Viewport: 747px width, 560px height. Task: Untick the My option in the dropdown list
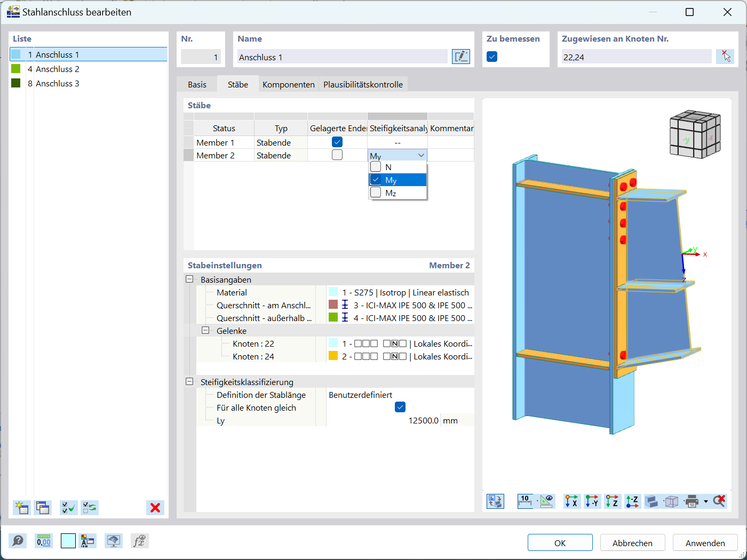pyautogui.click(x=376, y=180)
